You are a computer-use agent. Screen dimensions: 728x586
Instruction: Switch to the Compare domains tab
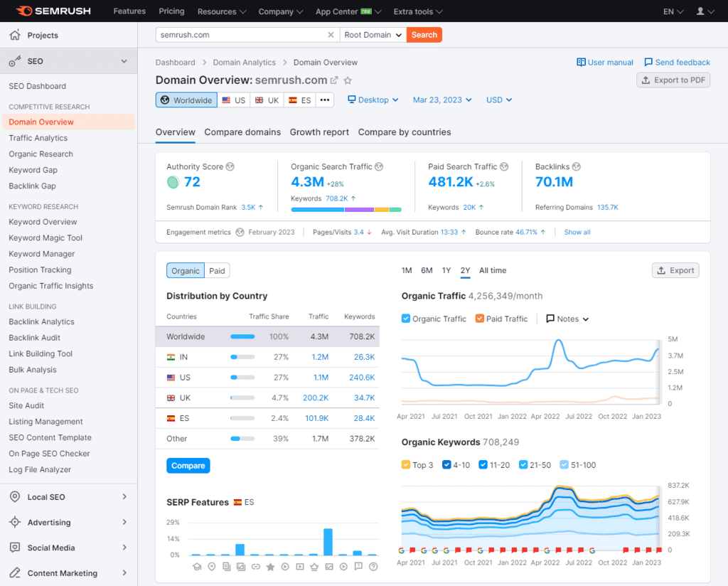point(242,132)
